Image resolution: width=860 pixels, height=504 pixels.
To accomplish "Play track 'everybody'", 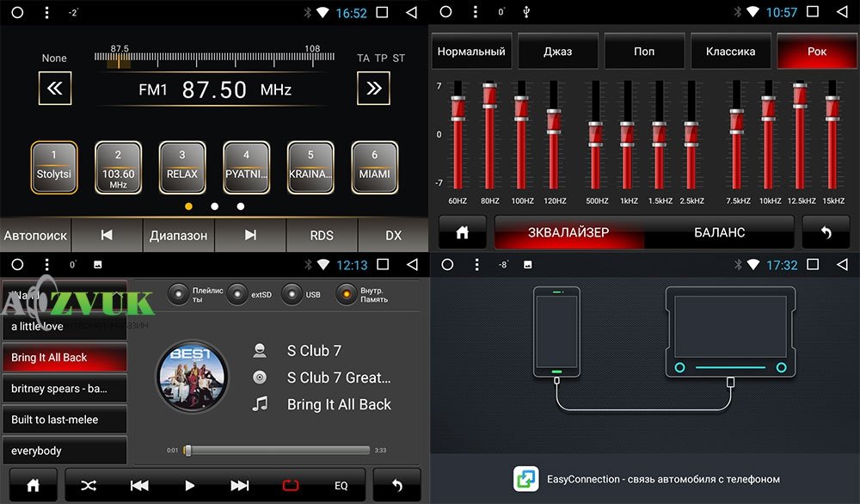I will click(64, 451).
